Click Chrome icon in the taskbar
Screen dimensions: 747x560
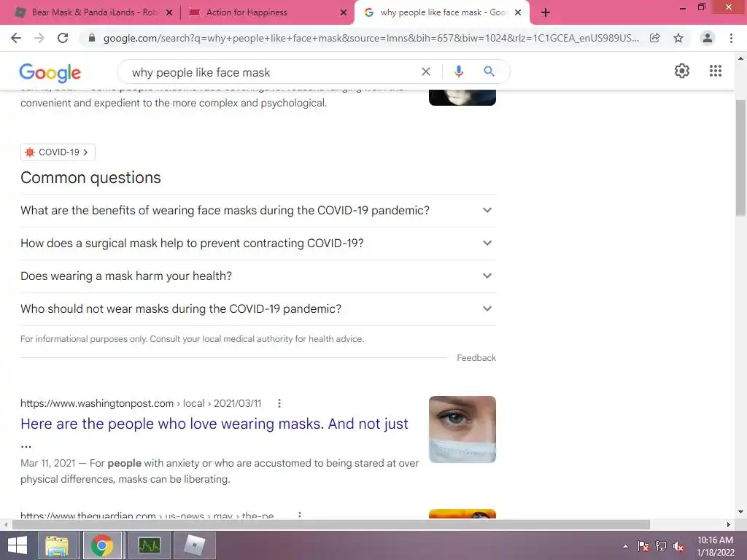coord(102,545)
